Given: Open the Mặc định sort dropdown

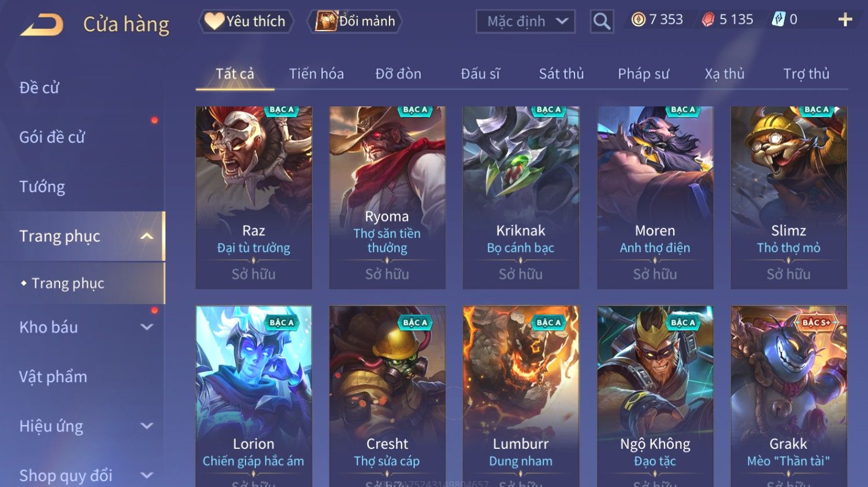Looking at the screenshot, I should [x=525, y=21].
